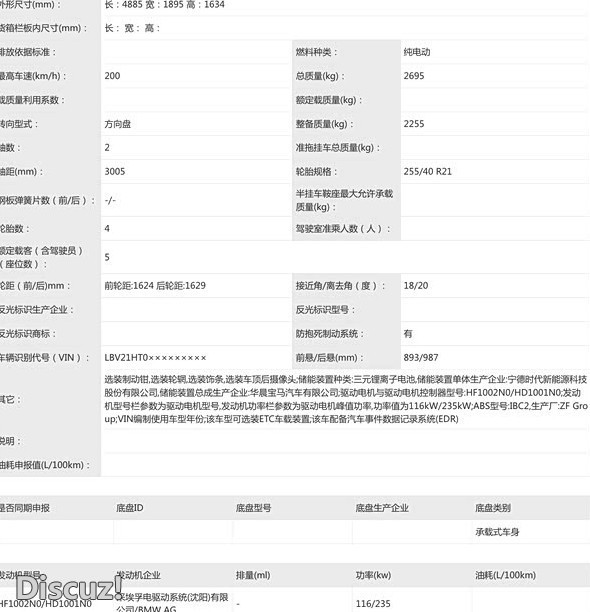Select the curb weight value 2255

click(x=414, y=124)
